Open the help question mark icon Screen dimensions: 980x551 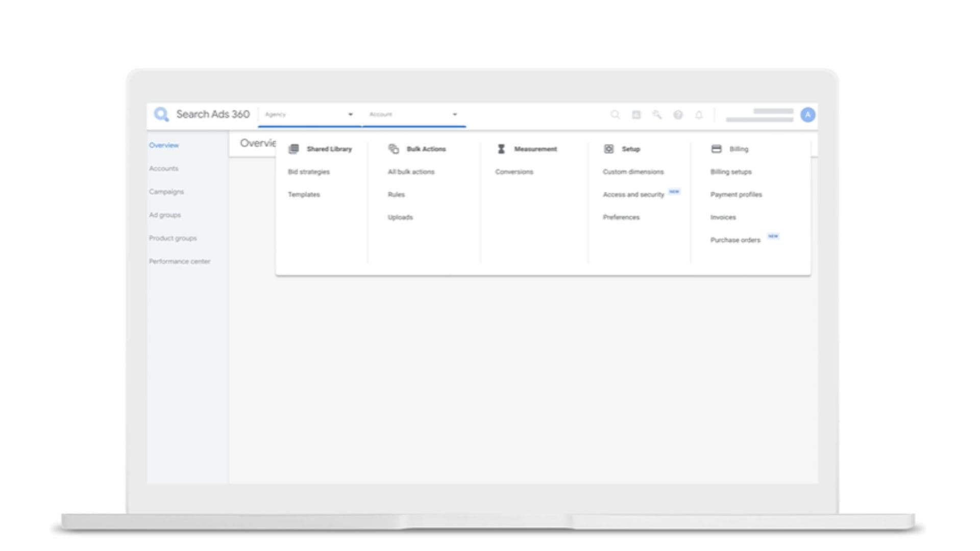[x=678, y=115]
